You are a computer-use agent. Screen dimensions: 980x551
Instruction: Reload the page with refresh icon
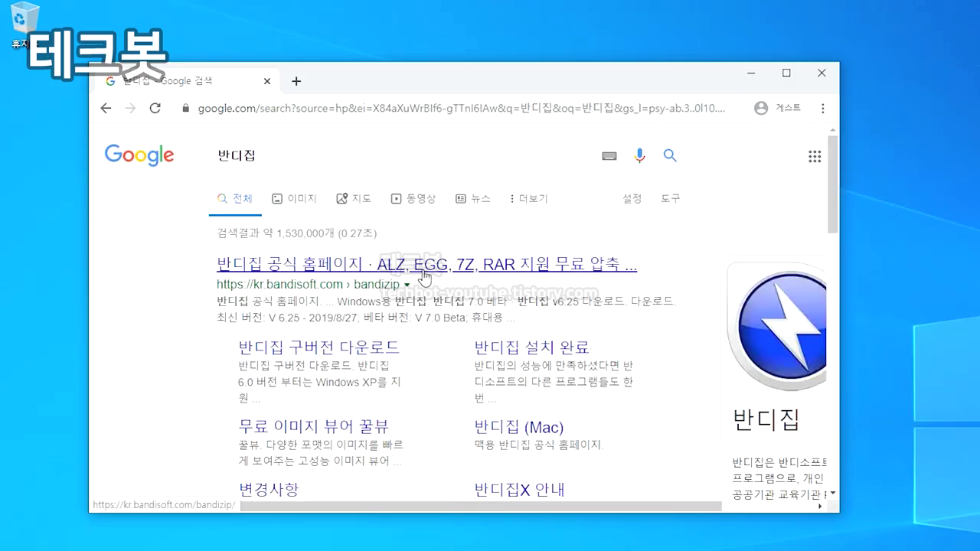(x=155, y=108)
